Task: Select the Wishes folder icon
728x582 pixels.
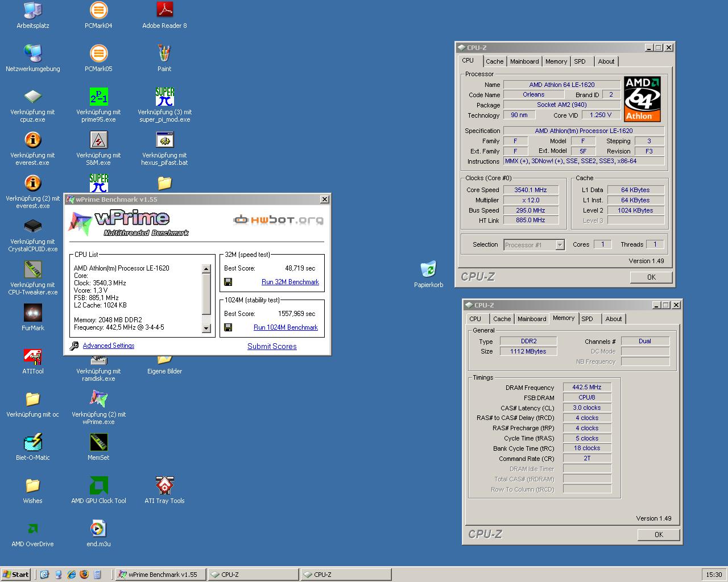Action: pyautogui.click(x=32, y=485)
